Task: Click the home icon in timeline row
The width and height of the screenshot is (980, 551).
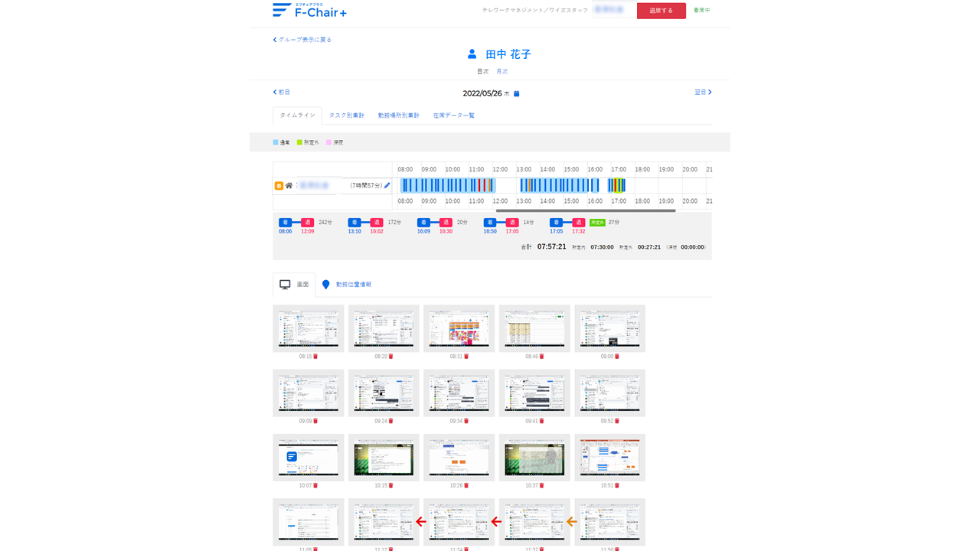Action: 289,185
